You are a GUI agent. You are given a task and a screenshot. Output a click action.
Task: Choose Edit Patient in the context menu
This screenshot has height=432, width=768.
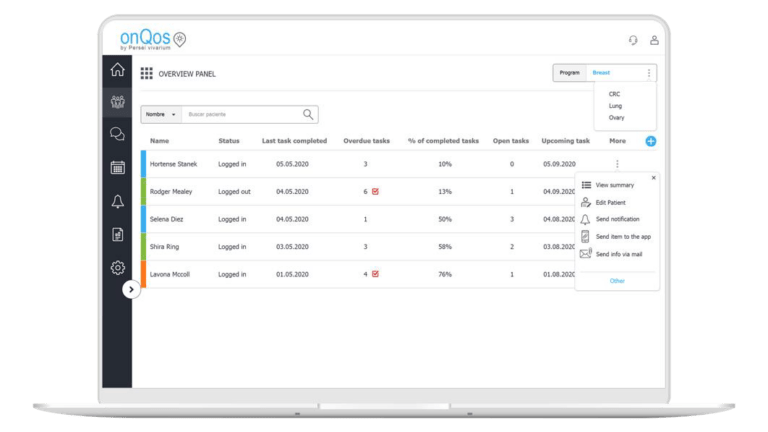pos(610,202)
